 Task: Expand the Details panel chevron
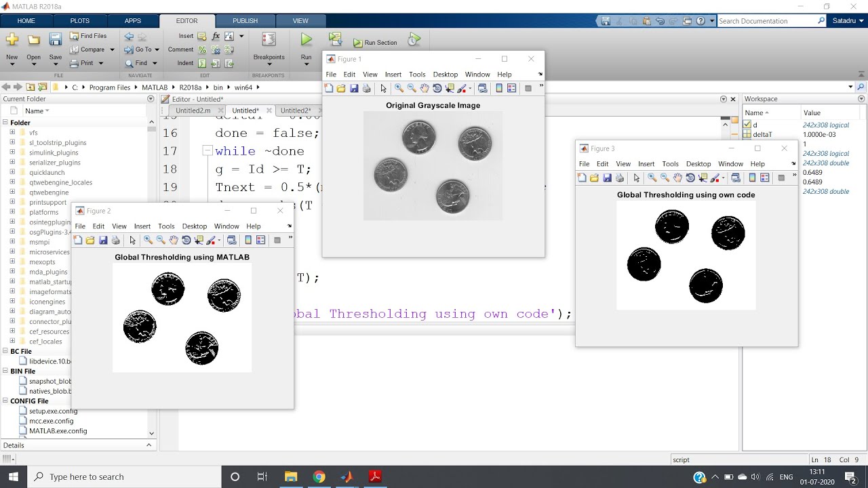pos(149,445)
